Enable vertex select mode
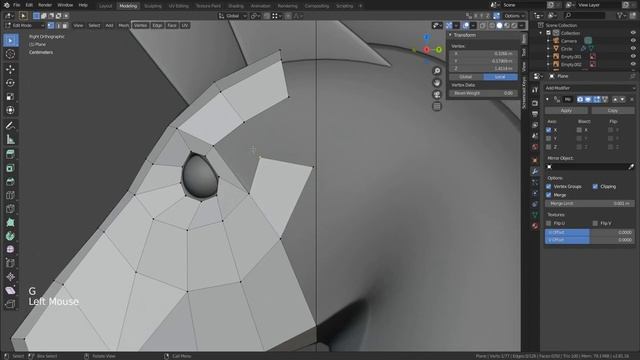The width and height of the screenshot is (640, 360). point(51,25)
